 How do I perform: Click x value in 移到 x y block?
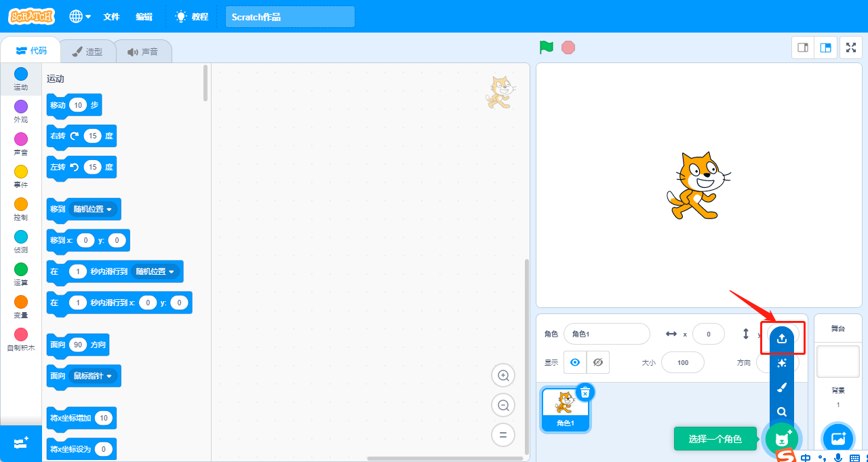(85, 240)
